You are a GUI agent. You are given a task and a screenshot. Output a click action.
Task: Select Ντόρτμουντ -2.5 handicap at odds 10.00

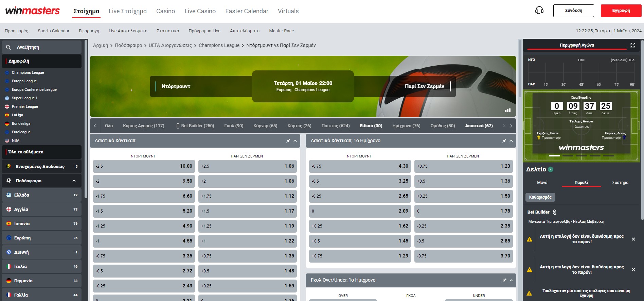pos(144,166)
